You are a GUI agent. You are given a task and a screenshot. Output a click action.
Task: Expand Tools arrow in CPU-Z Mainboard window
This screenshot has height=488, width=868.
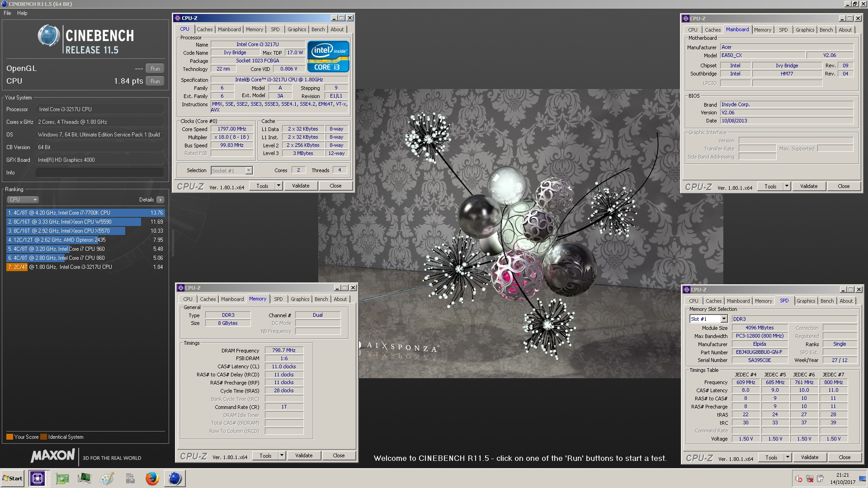[787, 186]
